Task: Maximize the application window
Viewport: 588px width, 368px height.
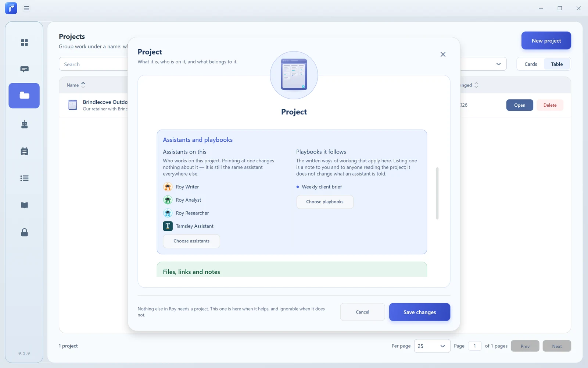Action: (x=560, y=8)
